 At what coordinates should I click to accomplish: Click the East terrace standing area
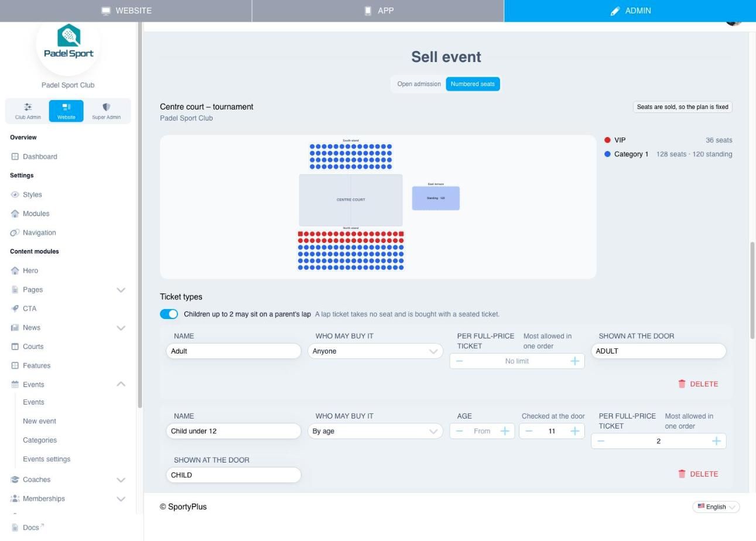(x=436, y=198)
